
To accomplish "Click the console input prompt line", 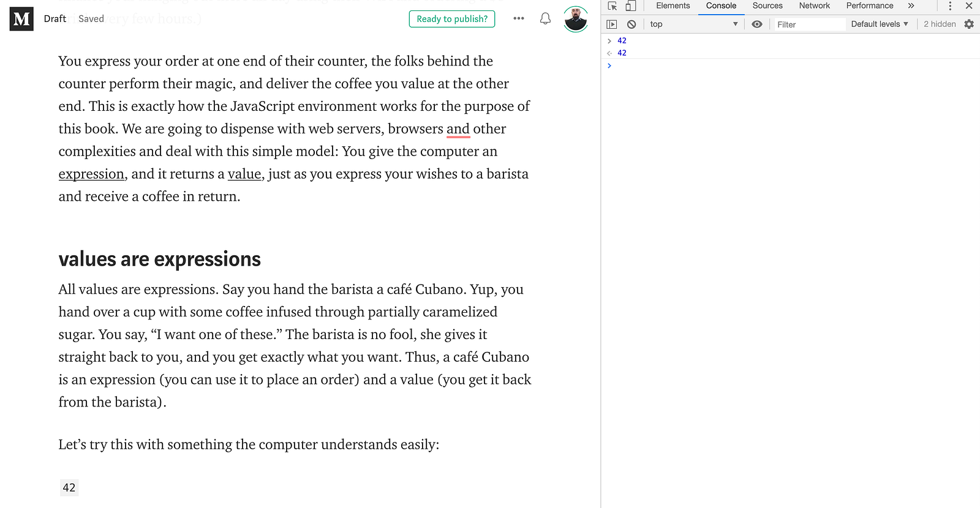I will (x=790, y=65).
